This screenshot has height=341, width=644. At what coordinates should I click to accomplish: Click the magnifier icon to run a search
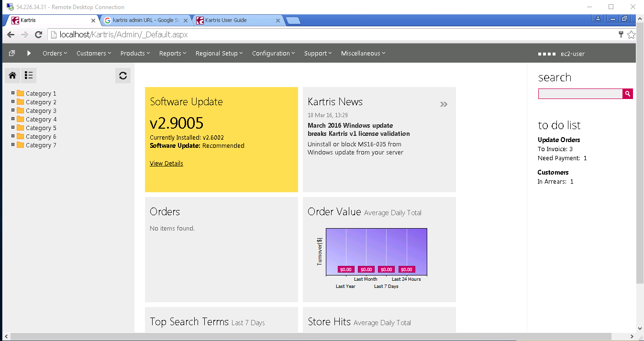click(627, 94)
